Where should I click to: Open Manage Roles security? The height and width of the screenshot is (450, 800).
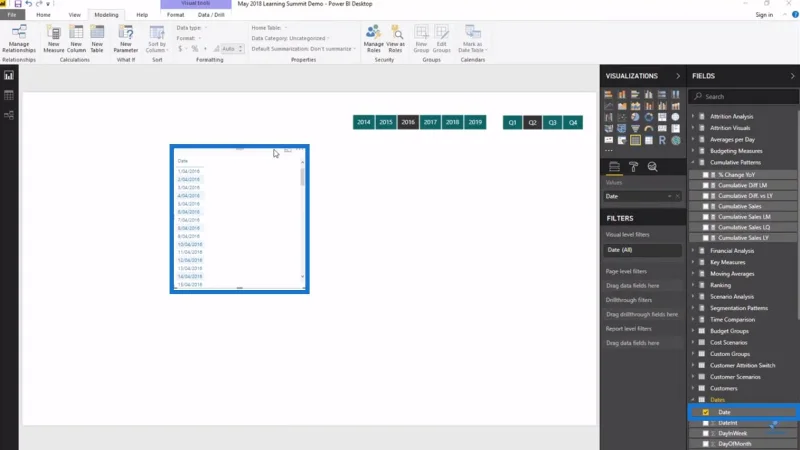(x=373, y=38)
